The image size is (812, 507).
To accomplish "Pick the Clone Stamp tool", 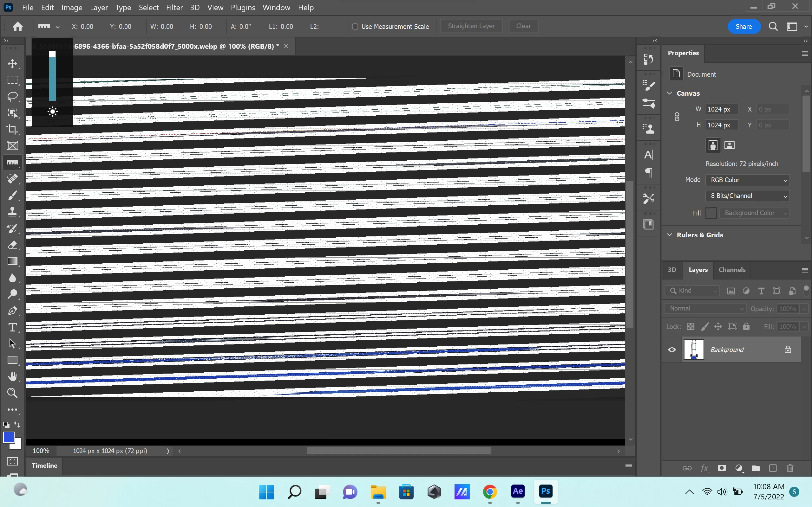I will tap(12, 212).
